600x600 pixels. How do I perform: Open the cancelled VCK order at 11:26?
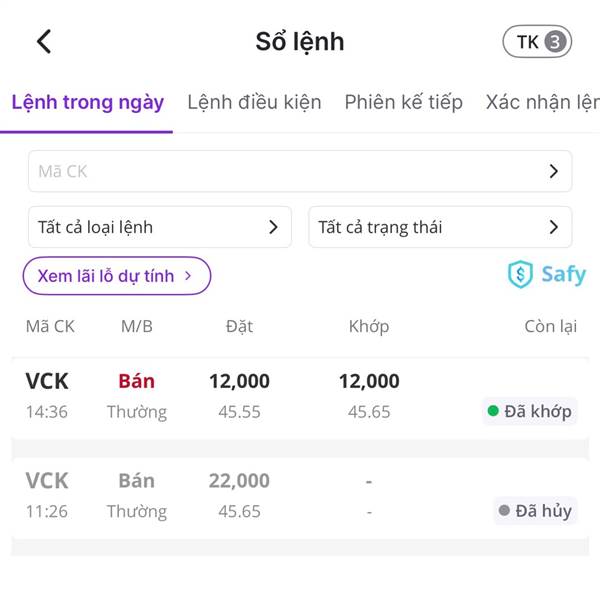point(250,496)
